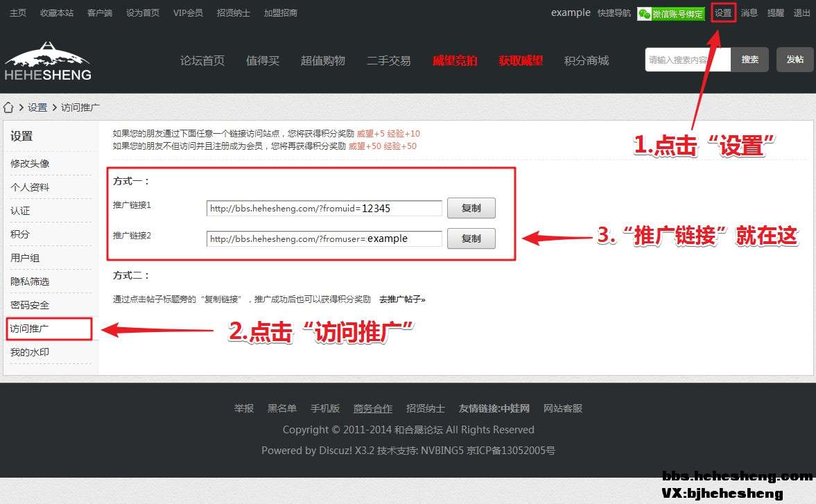Click the search content input field
Viewport: 816px width, 504px height.
click(686, 60)
